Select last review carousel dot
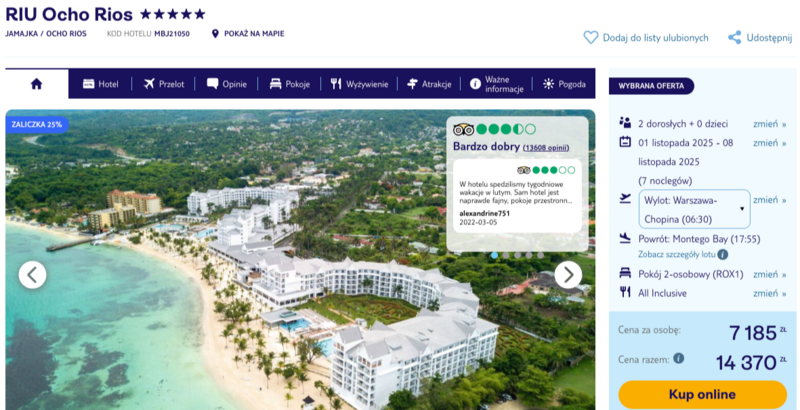Image resolution: width=800 pixels, height=410 pixels. point(540,255)
